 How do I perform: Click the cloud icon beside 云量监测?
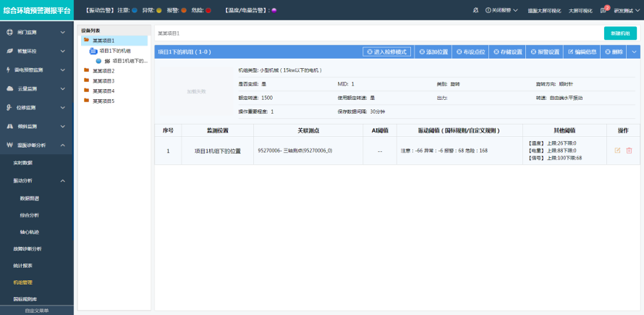(10, 89)
